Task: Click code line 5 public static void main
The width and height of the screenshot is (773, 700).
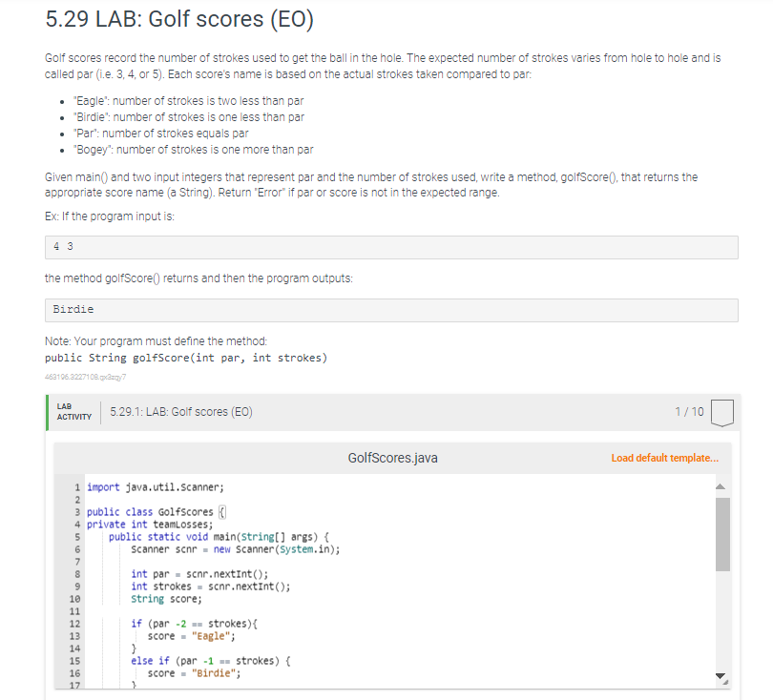Action: (219, 537)
